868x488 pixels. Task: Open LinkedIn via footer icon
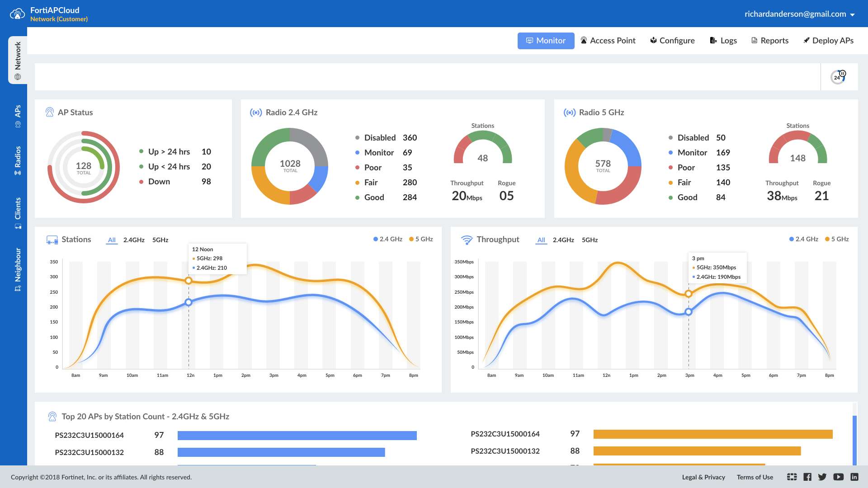(x=854, y=477)
